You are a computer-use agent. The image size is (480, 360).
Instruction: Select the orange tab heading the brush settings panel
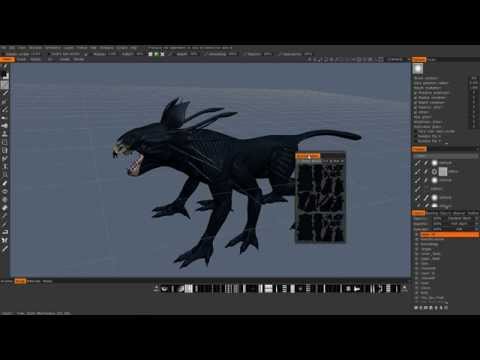pos(419,59)
